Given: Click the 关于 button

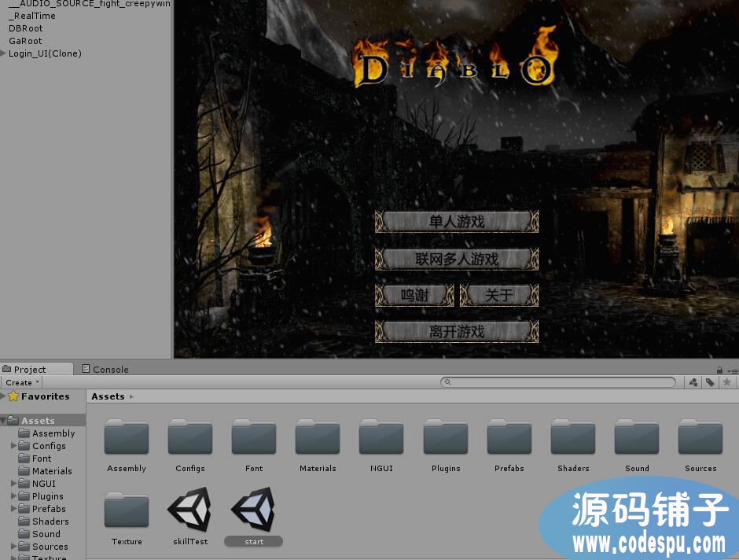Looking at the screenshot, I should (499, 295).
